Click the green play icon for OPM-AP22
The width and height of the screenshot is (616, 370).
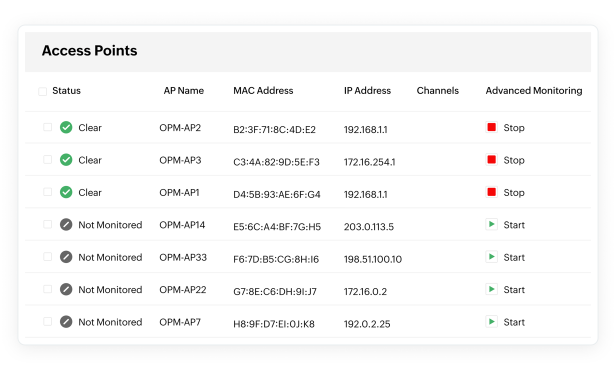click(491, 289)
